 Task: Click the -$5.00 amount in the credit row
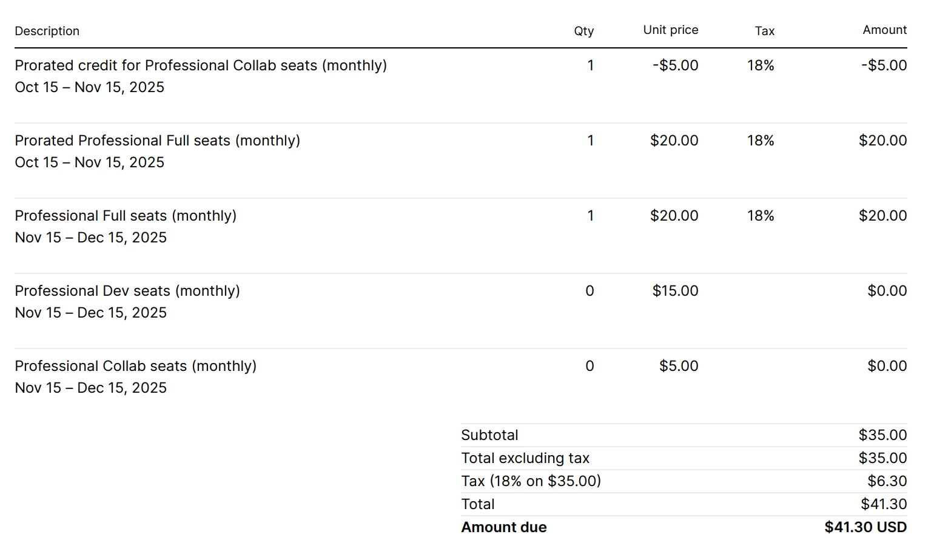884,65
